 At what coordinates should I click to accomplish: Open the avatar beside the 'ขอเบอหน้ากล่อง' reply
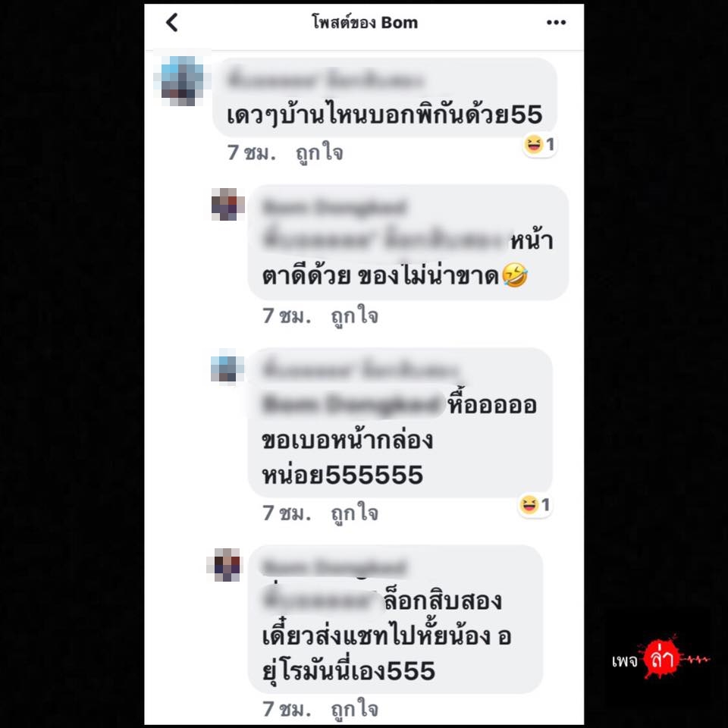coord(227,369)
